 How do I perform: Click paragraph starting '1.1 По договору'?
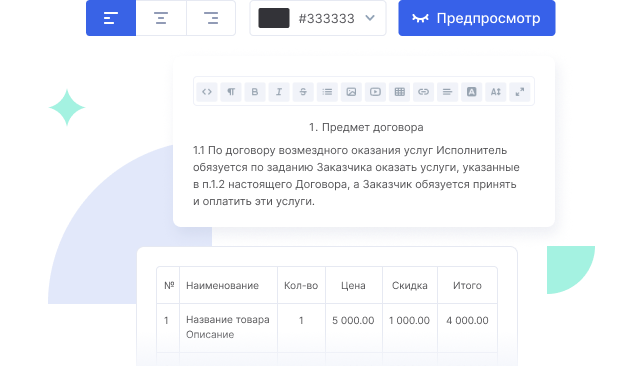(356, 176)
